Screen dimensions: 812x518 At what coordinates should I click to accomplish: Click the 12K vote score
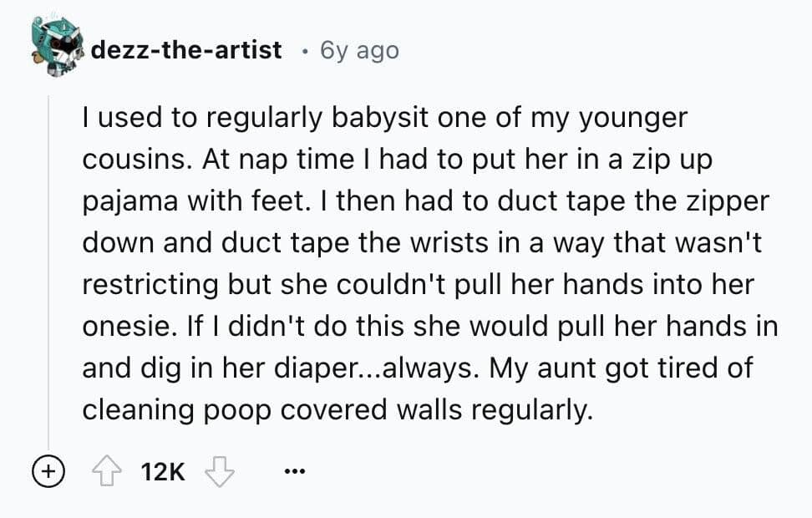coord(164,472)
